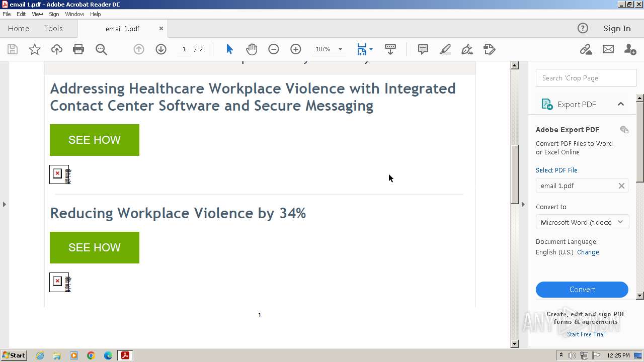644x362 pixels.
Task: Click the Export PDF tool icon
Action: [x=547, y=104]
